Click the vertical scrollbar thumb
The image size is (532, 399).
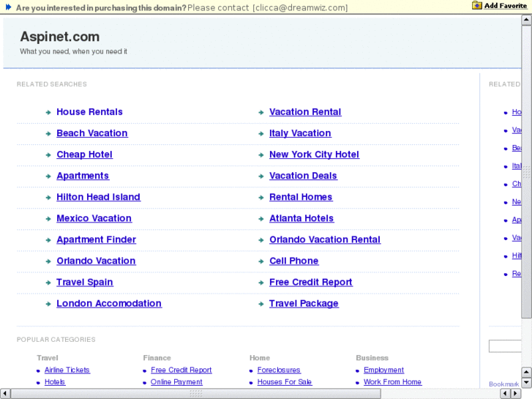pyautogui.click(x=526, y=171)
